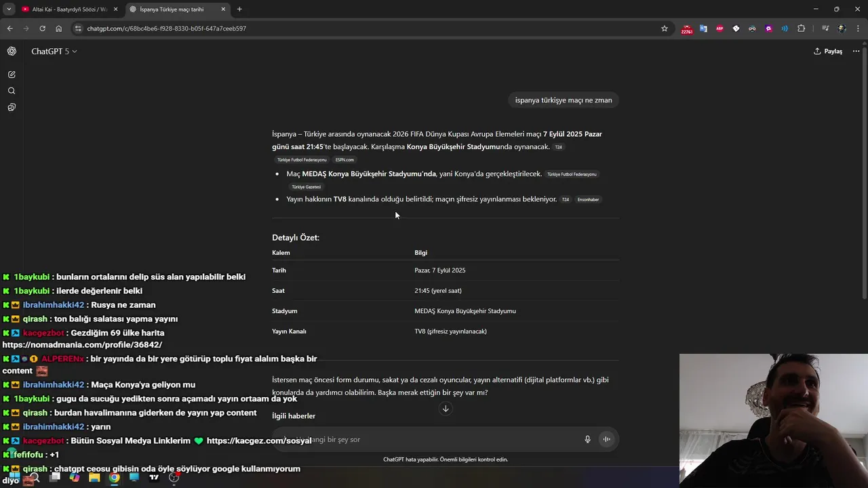Viewport: 868px width, 488px height.
Task: Open the white diamond tag extension
Action: [736, 28]
